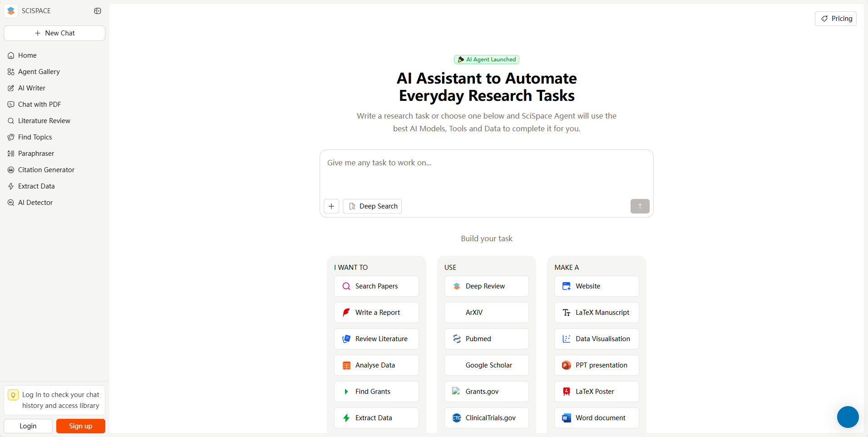Viewport: 868px width, 437px height.
Task: Collapse the sidebar with the panel icon
Action: [x=98, y=11]
